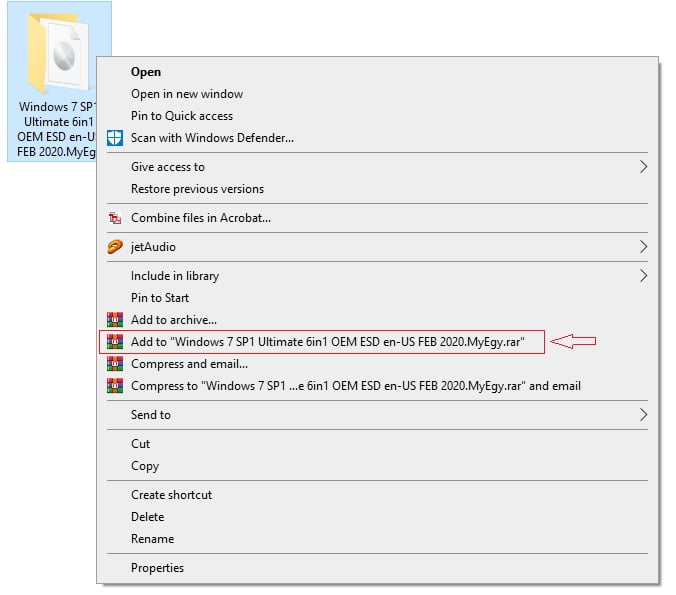Click the Windows Defender shield icon
This screenshot has height=595, width=676.
pos(115,138)
